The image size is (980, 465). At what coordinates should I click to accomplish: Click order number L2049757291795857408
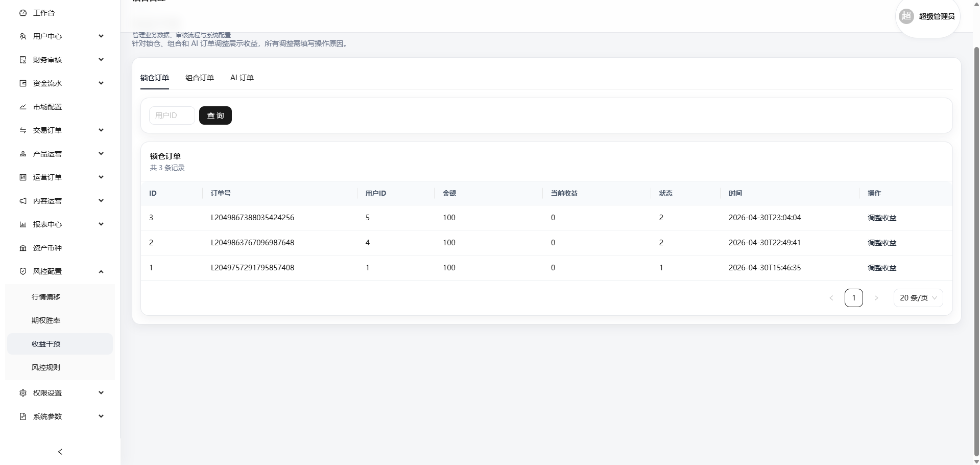pos(252,268)
